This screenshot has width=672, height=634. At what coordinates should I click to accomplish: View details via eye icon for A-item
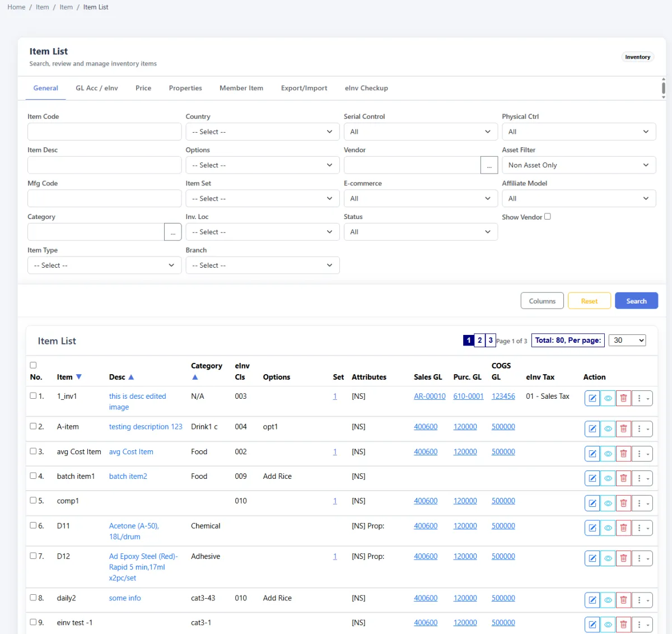tap(608, 429)
